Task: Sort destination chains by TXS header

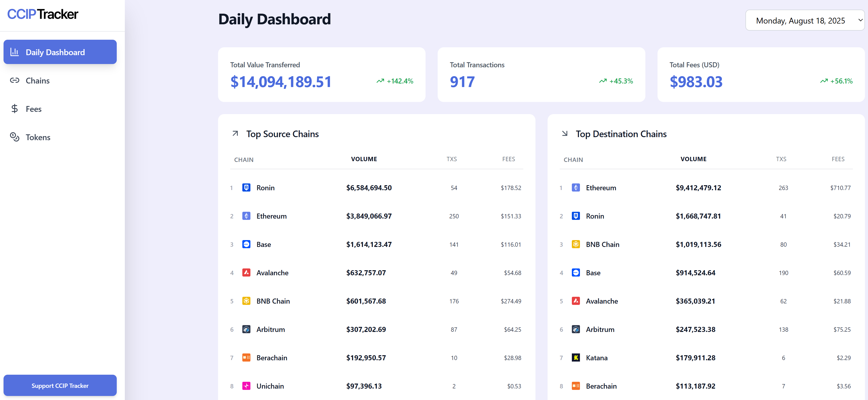Action: click(781, 159)
